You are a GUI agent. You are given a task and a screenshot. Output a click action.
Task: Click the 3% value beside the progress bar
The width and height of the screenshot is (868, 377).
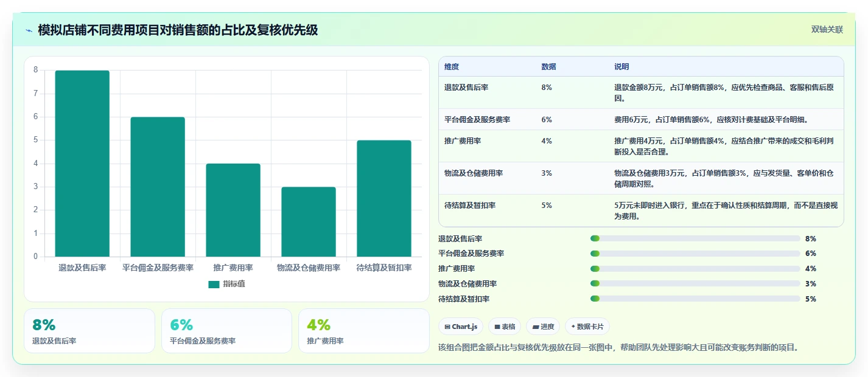[811, 284]
